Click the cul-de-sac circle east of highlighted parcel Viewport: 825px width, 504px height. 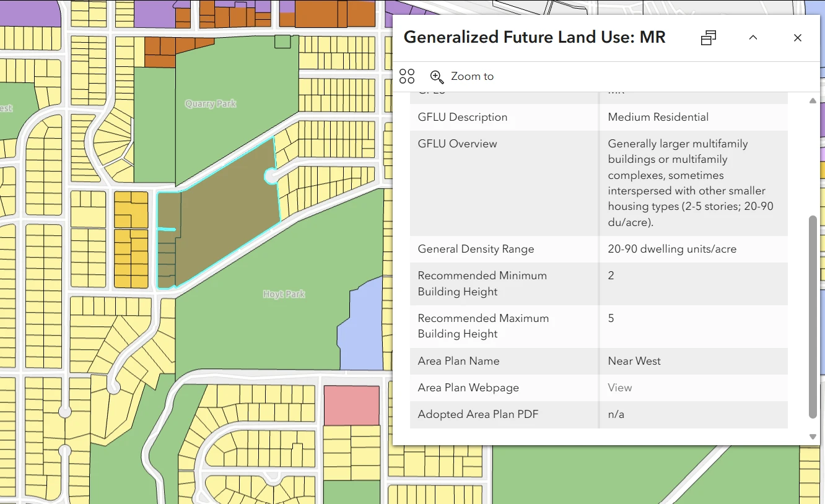271,176
